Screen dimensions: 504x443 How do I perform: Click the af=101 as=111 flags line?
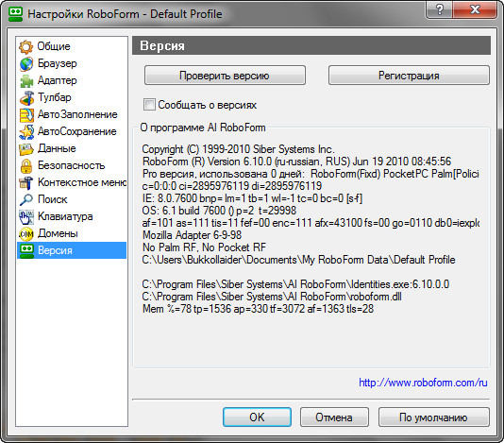coord(311,223)
